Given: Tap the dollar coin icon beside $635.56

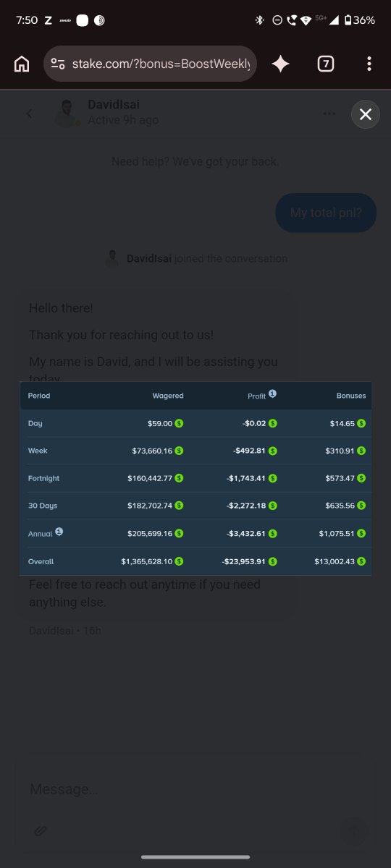Looking at the screenshot, I should (x=361, y=506).
